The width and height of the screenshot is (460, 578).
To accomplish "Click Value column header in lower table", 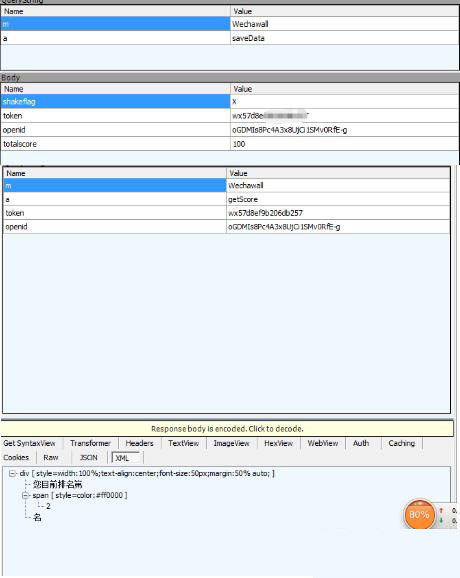I will 338,173.
